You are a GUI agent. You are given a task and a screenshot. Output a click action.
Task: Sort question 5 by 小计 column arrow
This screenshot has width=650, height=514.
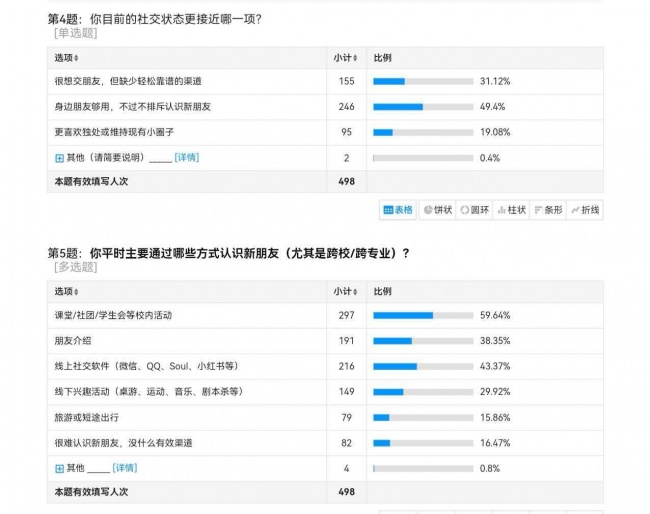pyautogui.click(x=355, y=292)
